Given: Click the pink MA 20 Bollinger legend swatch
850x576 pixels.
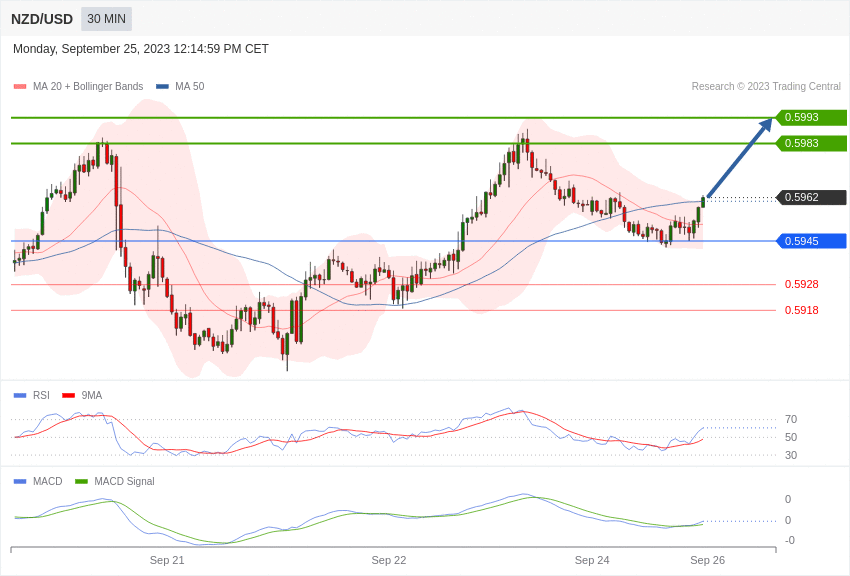Looking at the screenshot, I should pos(20,87).
